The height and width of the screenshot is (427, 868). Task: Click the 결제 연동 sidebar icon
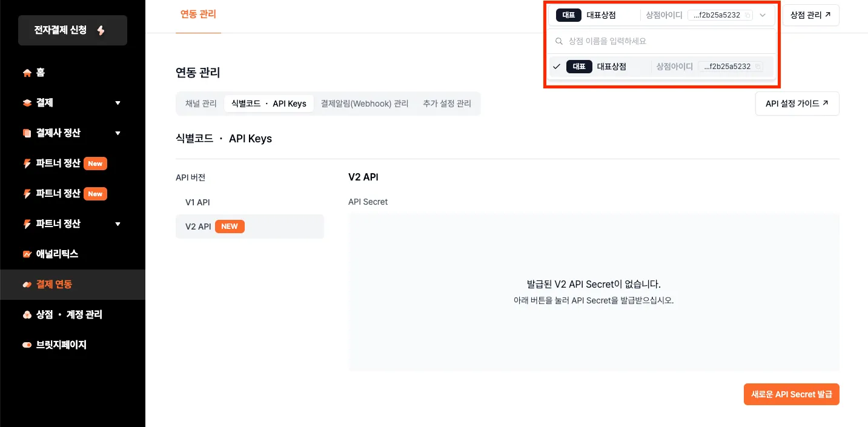coord(27,285)
